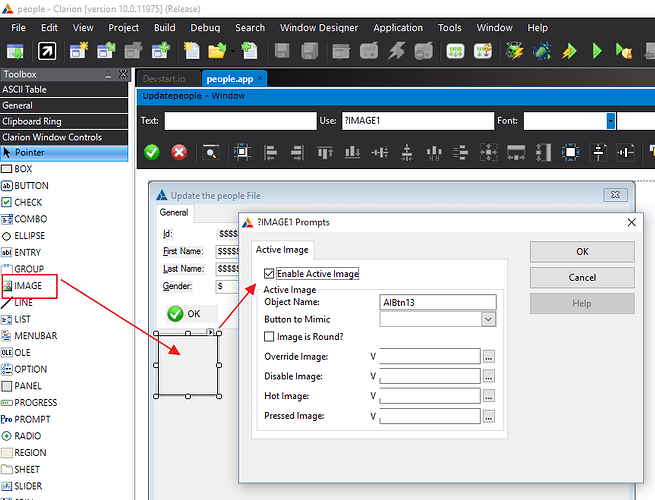
Task: Click OK in IMAGE1 Prompts dialog
Action: pyautogui.click(x=582, y=251)
